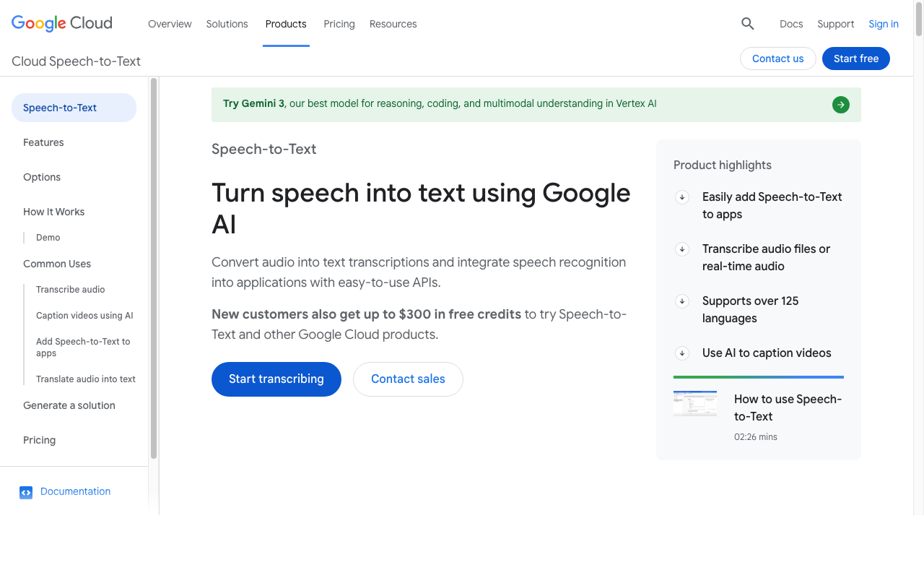Click the green arrow on the Gemini 3 banner
The image size is (924, 578).
click(840, 104)
